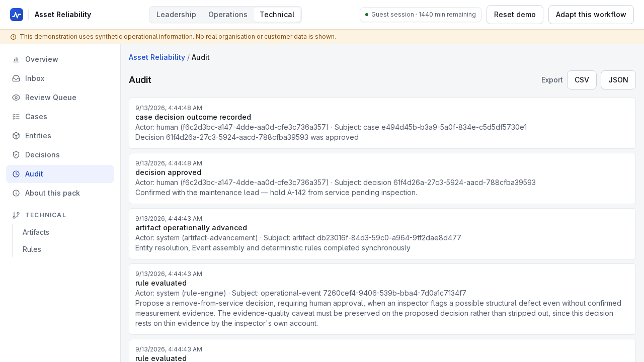Screen dimensions: 644x362
Task: Click the Entities cube icon
Action: tap(16, 136)
